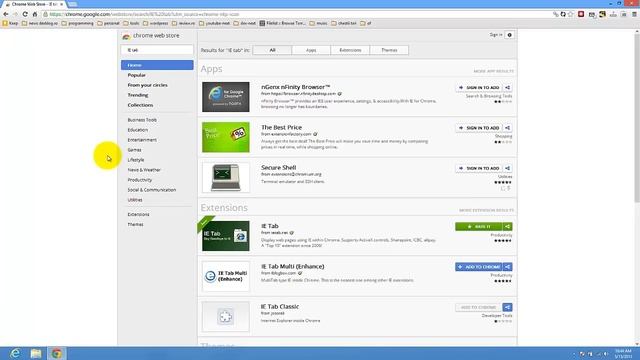Viewport: 640px width, 360px height.
Task: Click the store search box
Action: (x=157, y=50)
